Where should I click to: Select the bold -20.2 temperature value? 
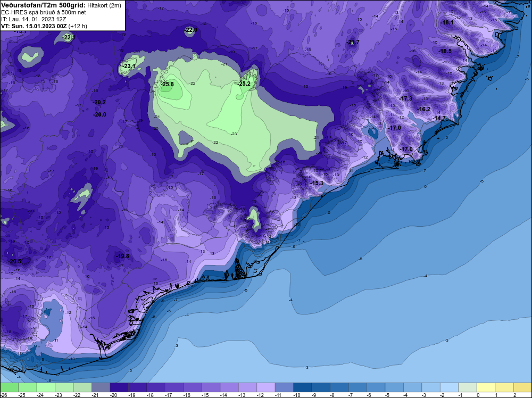pyautogui.click(x=99, y=103)
